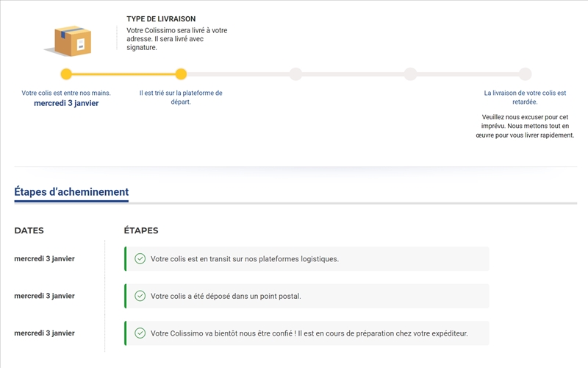Viewport: 588px width, 368px height.
Task: Select the first yellow timeline step dot
Action: (66, 74)
